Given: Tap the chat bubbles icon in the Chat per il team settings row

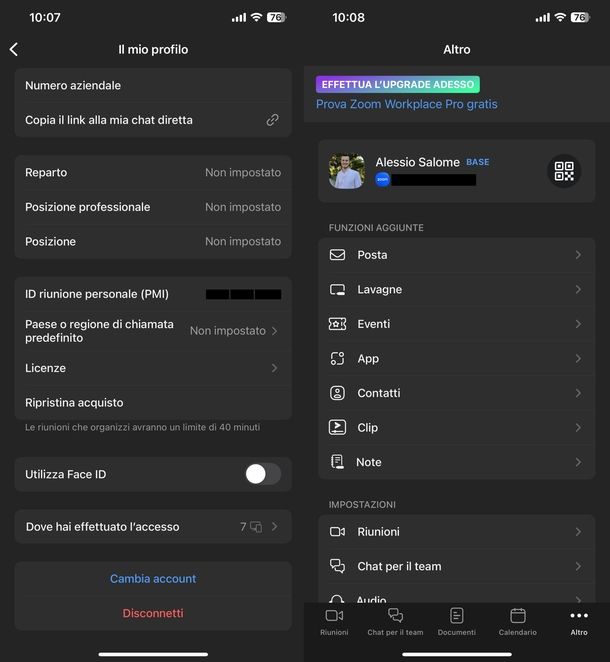Looking at the screenshot, I should (337, 566).
